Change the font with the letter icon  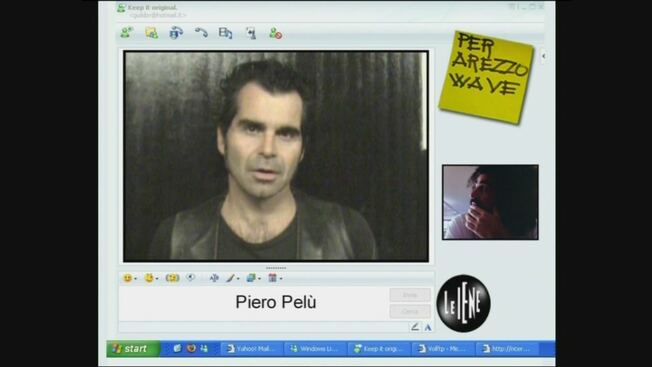[214, 278]
